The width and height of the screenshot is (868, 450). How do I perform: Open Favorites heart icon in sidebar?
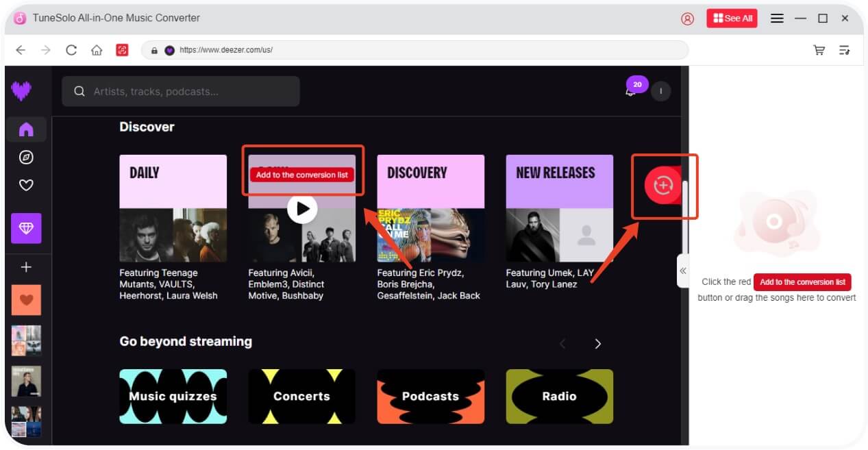pyautogui.click(x=26, y=185)
